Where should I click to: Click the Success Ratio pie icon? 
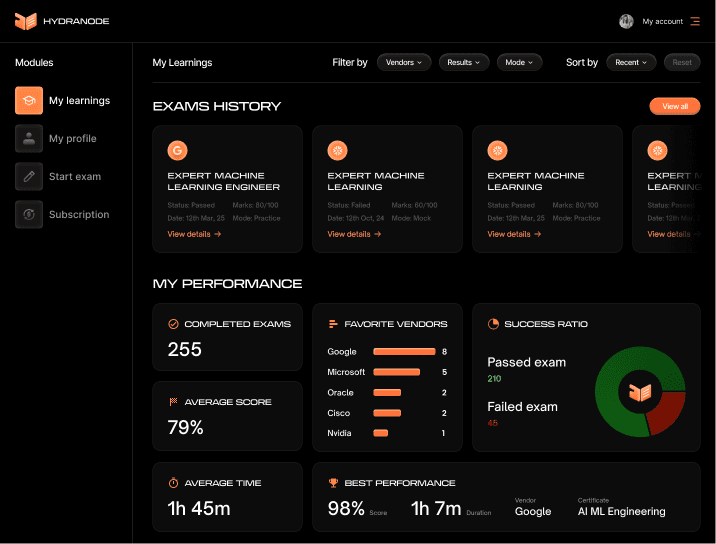[493, 324]
